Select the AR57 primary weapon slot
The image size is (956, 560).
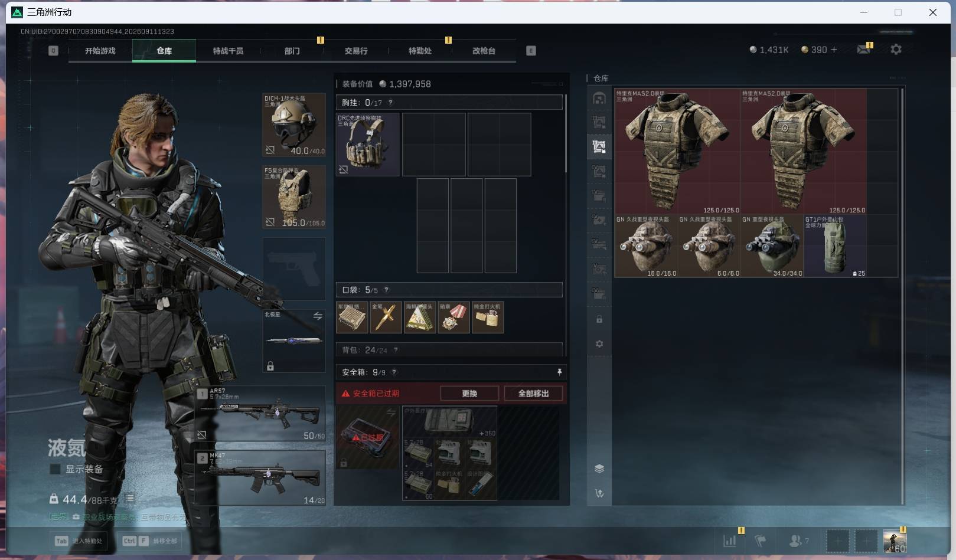[x=260, y=414]
